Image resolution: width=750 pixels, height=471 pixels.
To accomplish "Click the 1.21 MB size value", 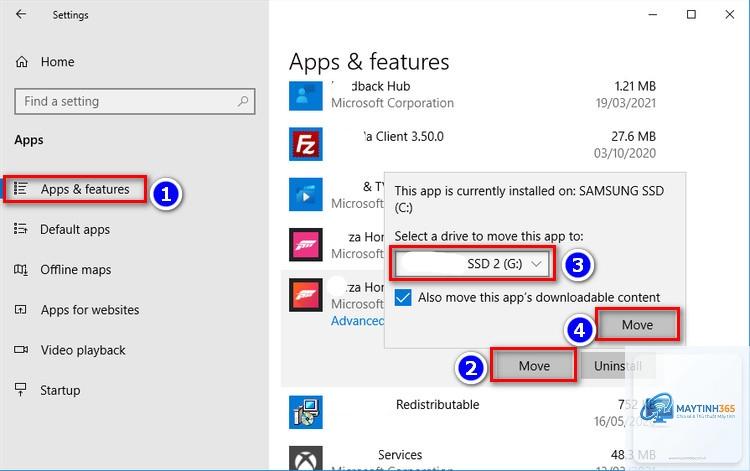I will (635, 86).
